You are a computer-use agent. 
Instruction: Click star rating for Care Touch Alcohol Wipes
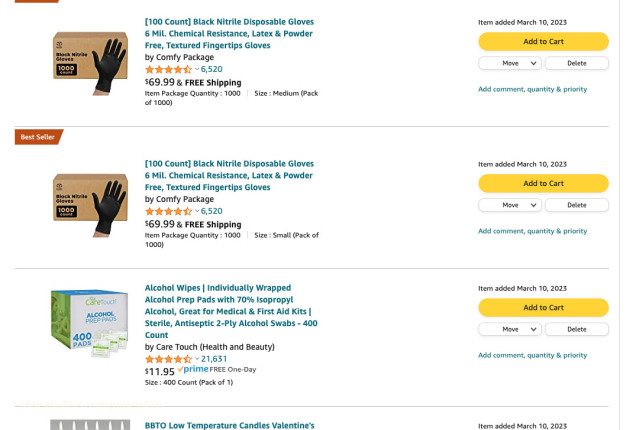click(168, 358)
